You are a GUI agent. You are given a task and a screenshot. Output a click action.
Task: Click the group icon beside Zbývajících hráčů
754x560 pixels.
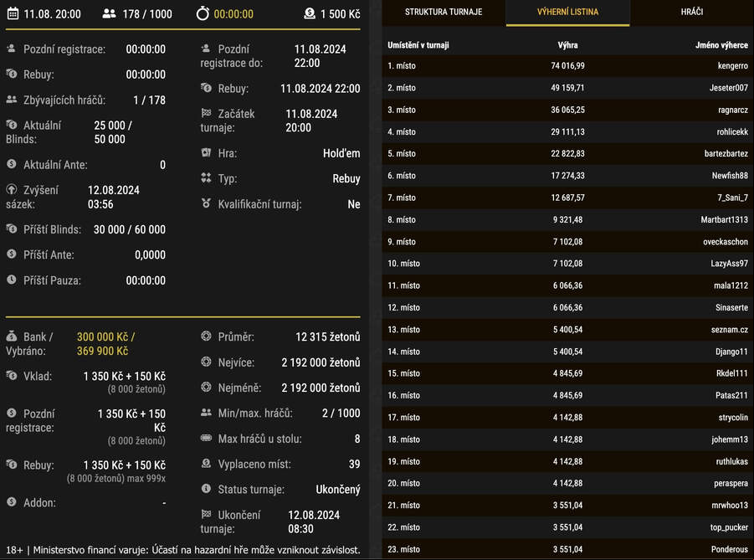coord(12,100)
